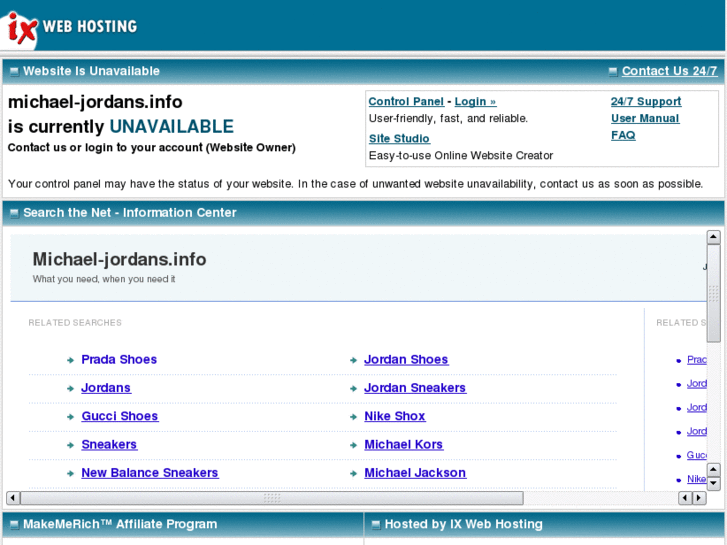Click the horizontal scrollbar right arrow
The image size is (727, 545).
tap(699, 498)
